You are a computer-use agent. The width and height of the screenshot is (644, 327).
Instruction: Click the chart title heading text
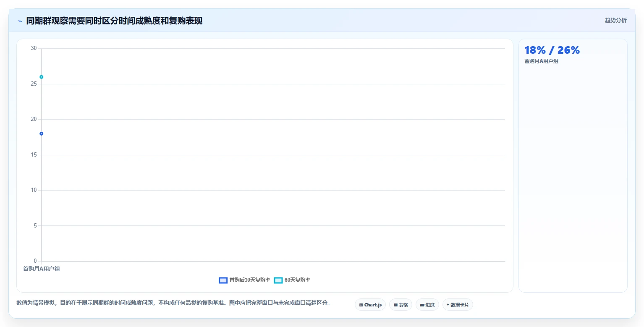pos(114,21)
